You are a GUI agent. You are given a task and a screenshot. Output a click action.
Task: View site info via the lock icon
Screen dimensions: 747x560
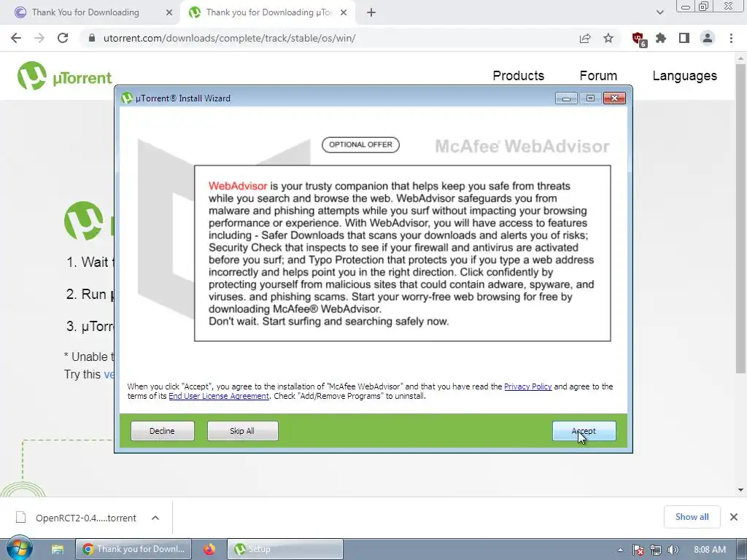point(92,38)
